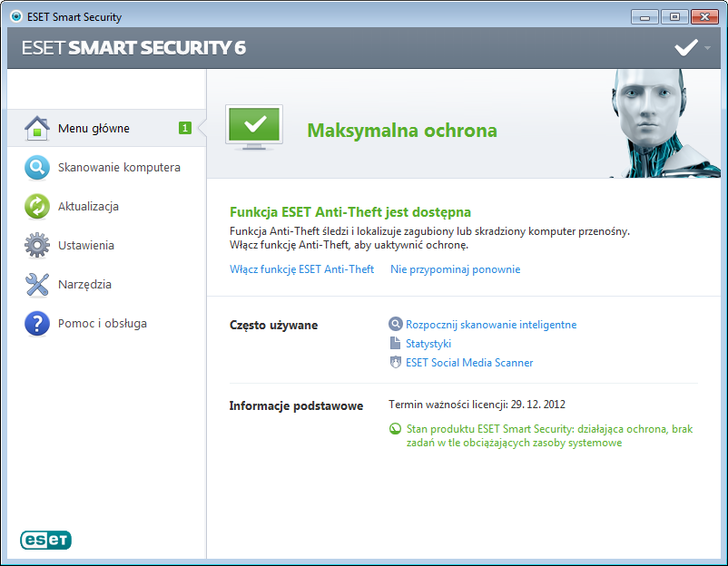Click the shield icon beside Social Media Scanner
This screenshot has height=566, width=728.
(395, 362)
